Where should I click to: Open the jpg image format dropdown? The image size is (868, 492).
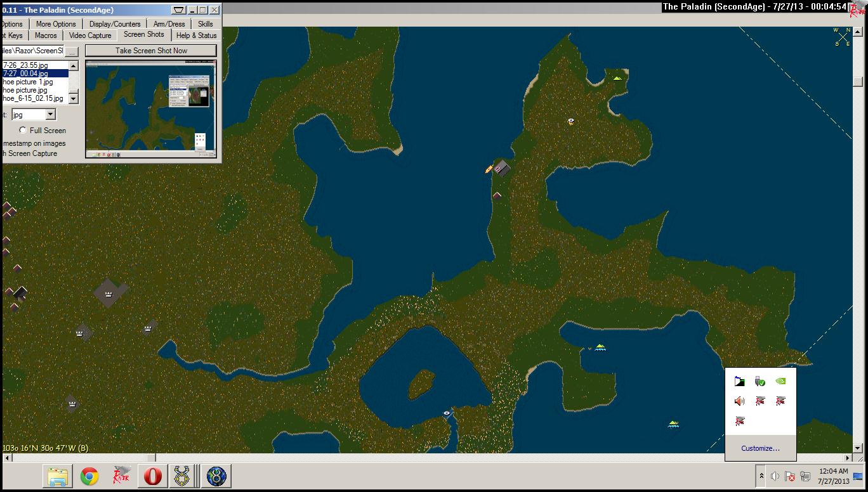pos(51,115)
